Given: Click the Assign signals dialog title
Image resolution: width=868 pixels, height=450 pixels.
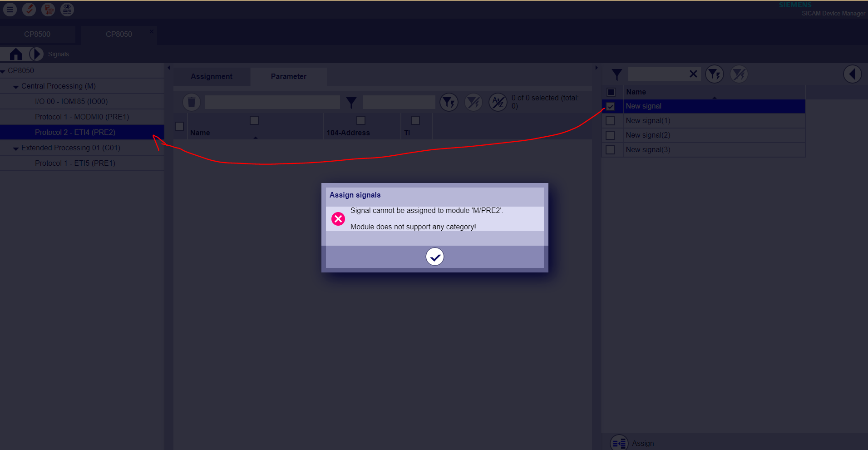Looking at the screenshot, I should pos(355,195).
